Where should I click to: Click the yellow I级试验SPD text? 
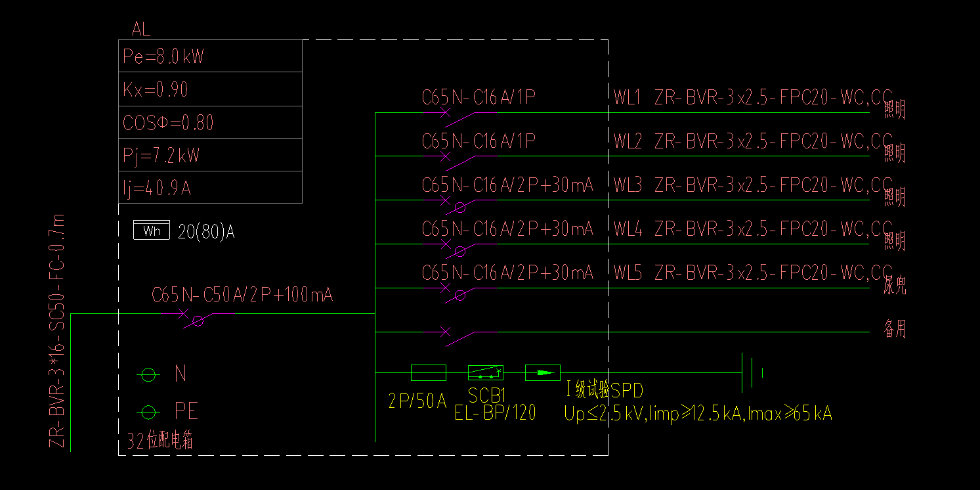click(x=604, y=391)
